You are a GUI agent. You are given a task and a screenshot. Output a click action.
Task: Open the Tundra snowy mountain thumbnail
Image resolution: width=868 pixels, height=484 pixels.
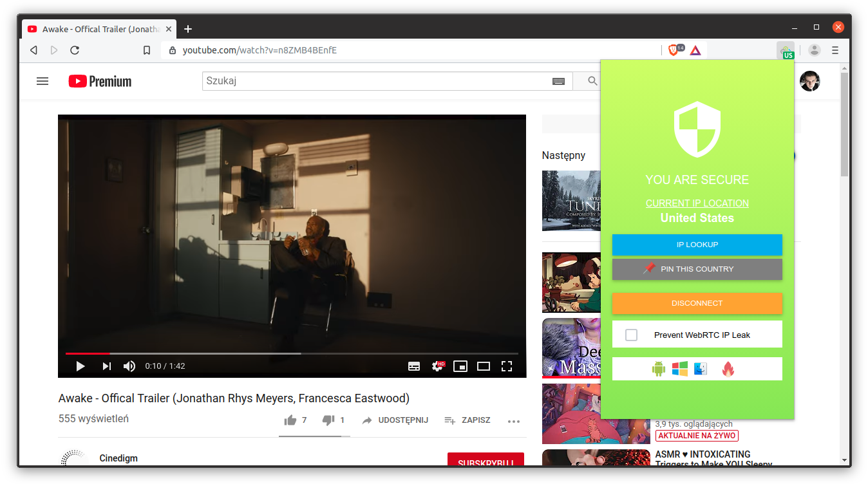571,201
